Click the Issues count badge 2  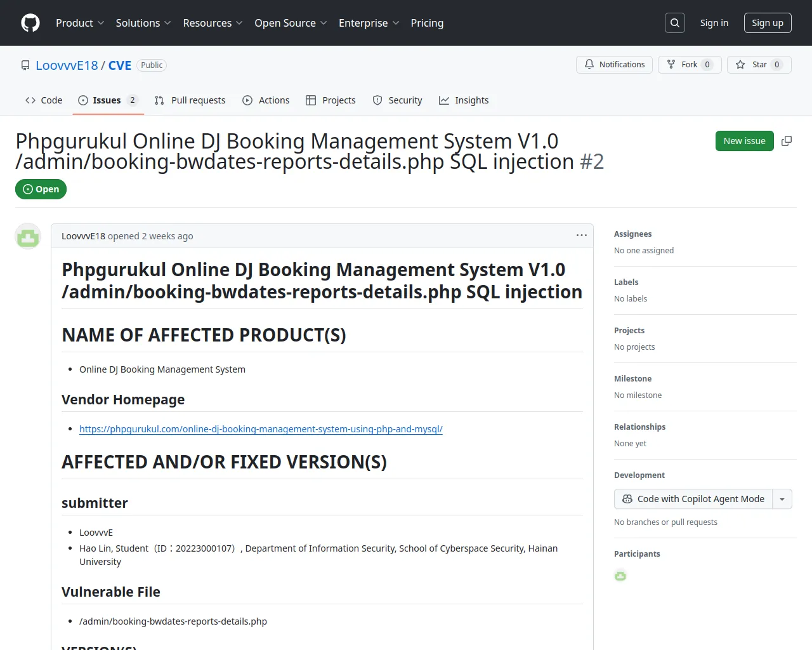[x=132, y=100]
